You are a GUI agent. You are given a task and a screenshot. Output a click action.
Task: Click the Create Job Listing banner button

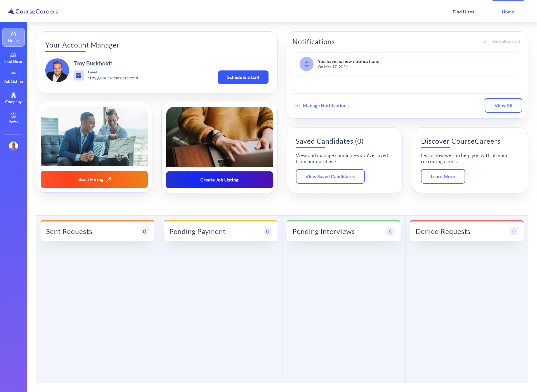(x=219, y=180)
